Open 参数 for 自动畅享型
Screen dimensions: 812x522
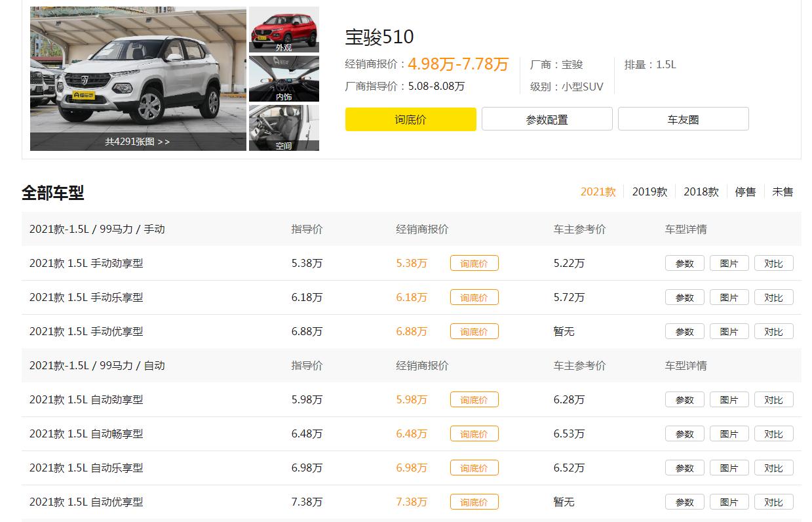685,433
